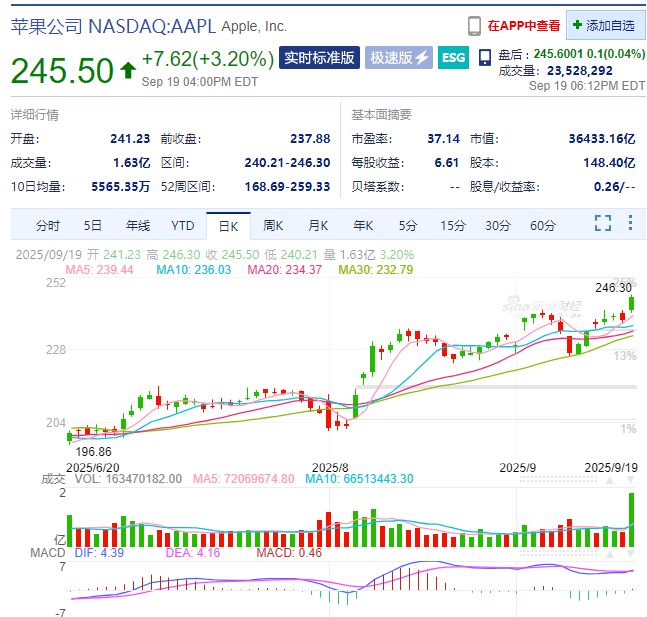Viewport: 647px width, 617px height.
Task: Click the 52周区间 value 168.69-259.33
Action: pos(287,187)
